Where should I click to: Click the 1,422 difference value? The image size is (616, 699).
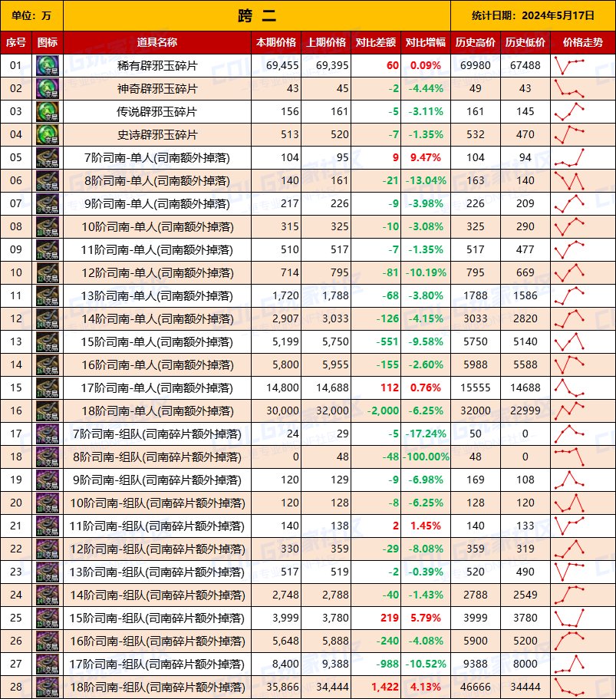[385, 687]
